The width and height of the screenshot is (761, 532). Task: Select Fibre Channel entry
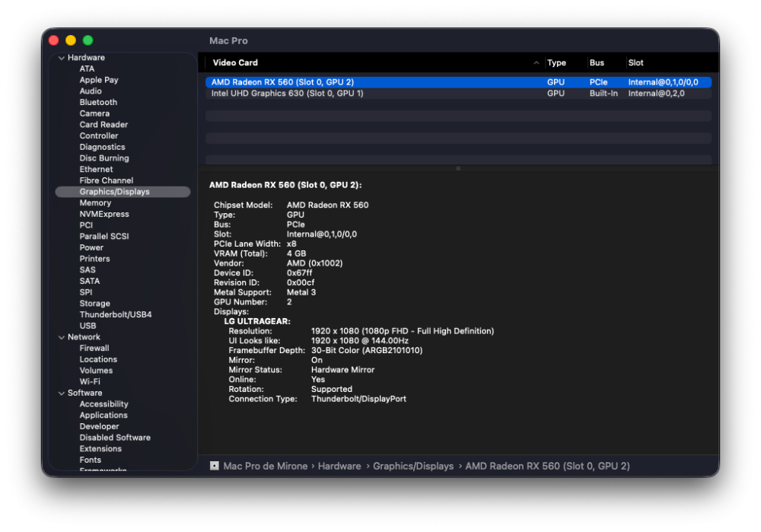tap(107, 180)
